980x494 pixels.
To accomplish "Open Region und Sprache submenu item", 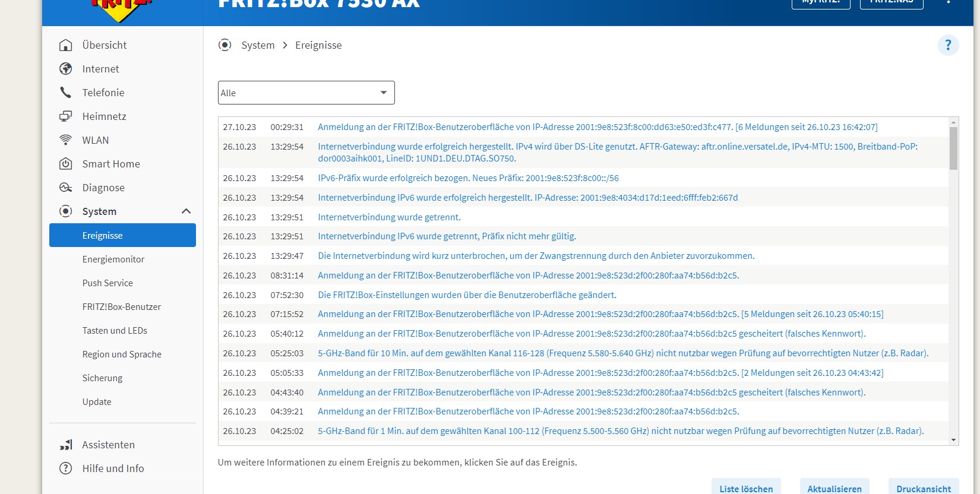I will (122, 354).
